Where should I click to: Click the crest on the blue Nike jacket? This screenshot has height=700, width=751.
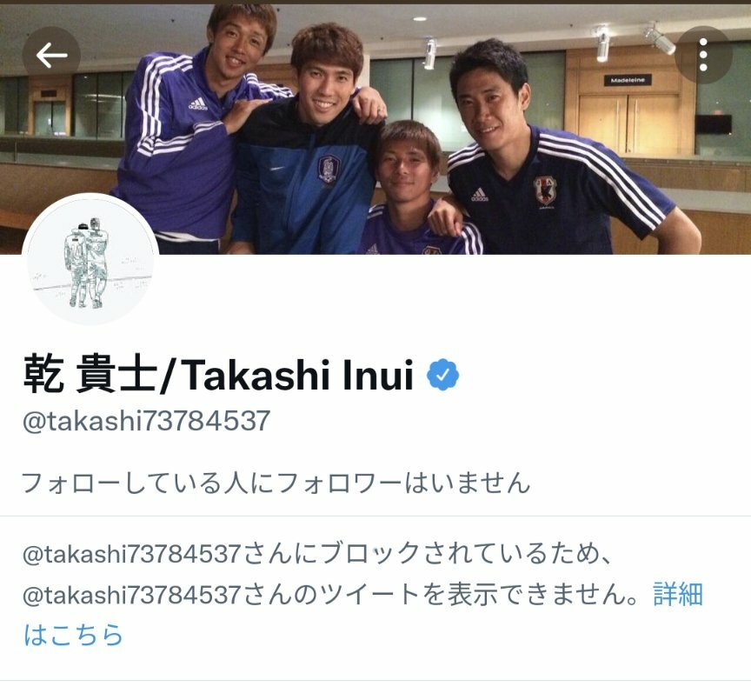tap(328, 170)
